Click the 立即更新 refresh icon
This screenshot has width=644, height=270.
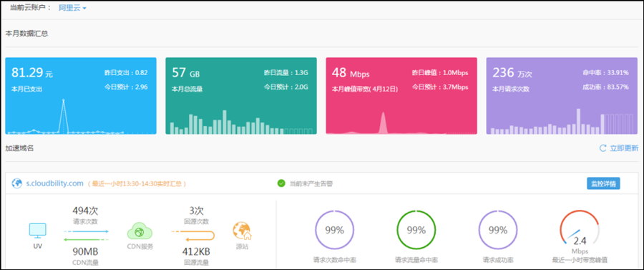(x=603, y=148)
